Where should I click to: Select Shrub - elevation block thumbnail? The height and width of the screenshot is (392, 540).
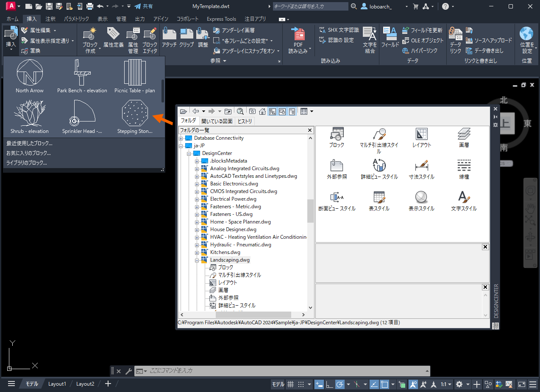30,117
